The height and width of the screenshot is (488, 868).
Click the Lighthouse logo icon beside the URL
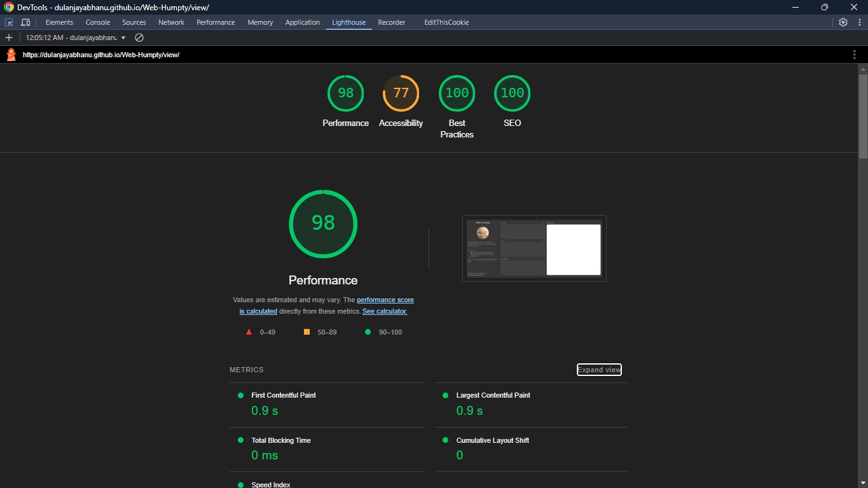coord(11,55)
